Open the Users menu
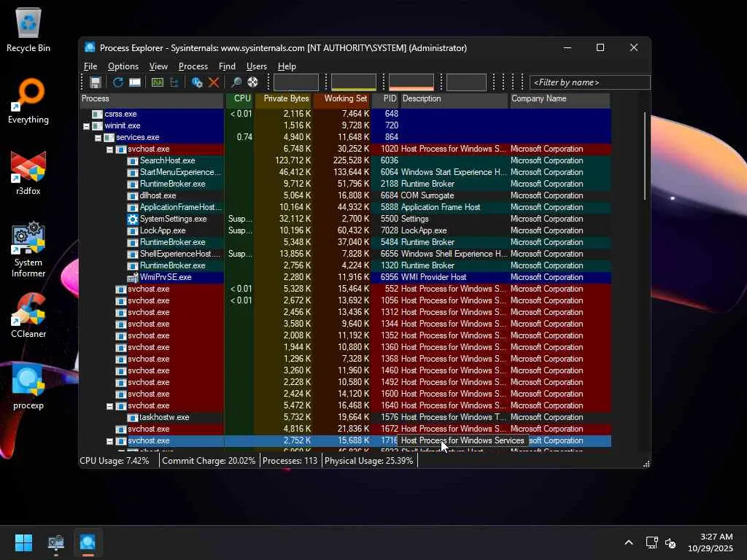This screenshot has height=560, width=747. coord(256,66)
